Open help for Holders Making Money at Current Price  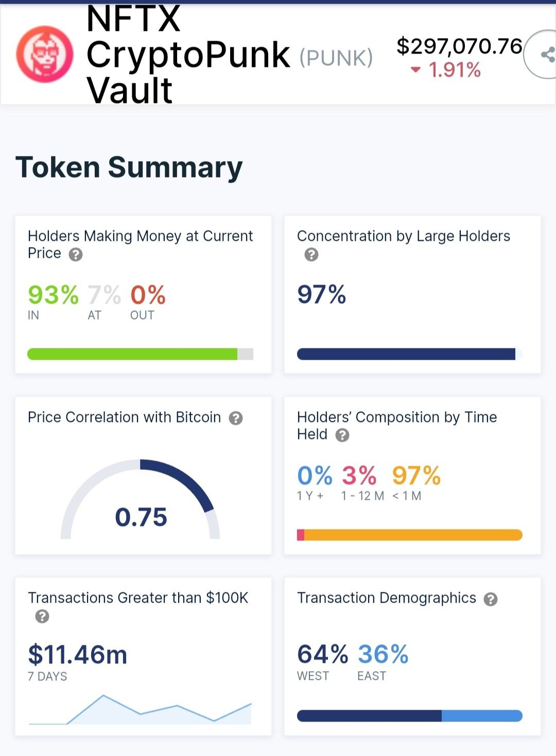tap(76, 255)
